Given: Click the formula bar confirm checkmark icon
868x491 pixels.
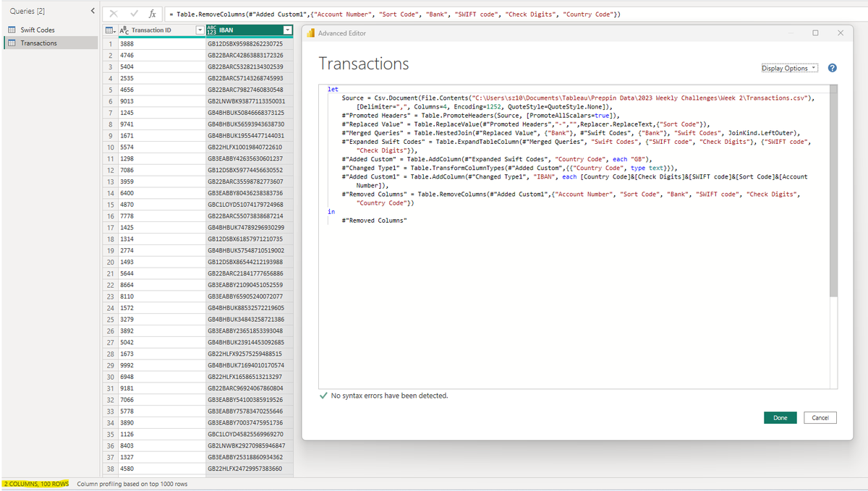Looking at the screenshot, I should pos(133,14).
